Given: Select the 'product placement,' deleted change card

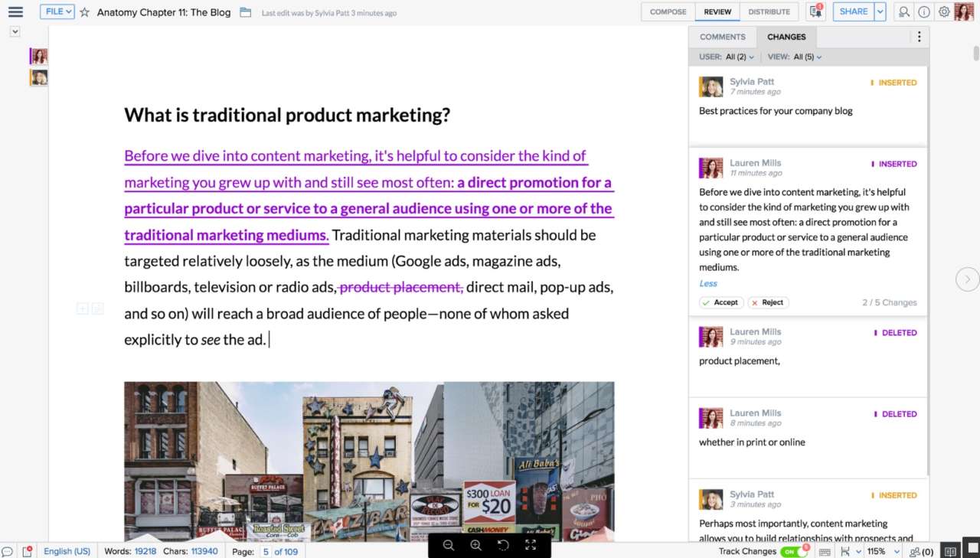Looking at the screenshot, I should coord(808,357).
